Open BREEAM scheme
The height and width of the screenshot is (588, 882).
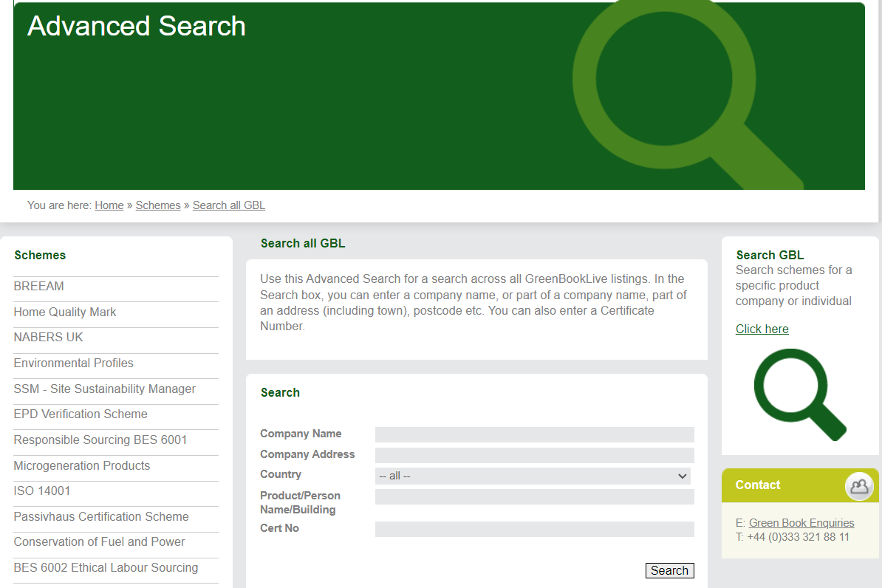coord(39,287)
